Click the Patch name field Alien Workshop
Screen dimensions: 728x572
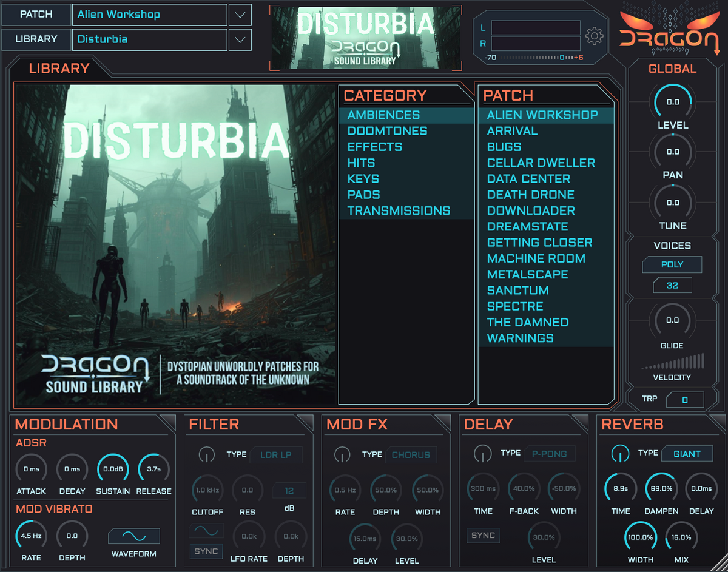[149, 15]
